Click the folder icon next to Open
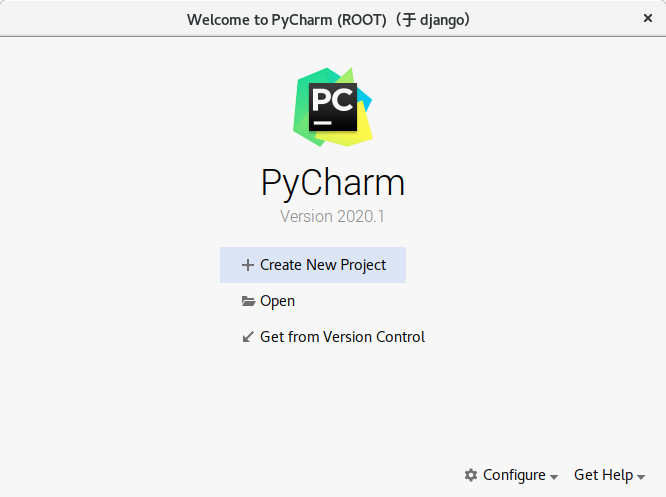666x497 pixels. 248,301
